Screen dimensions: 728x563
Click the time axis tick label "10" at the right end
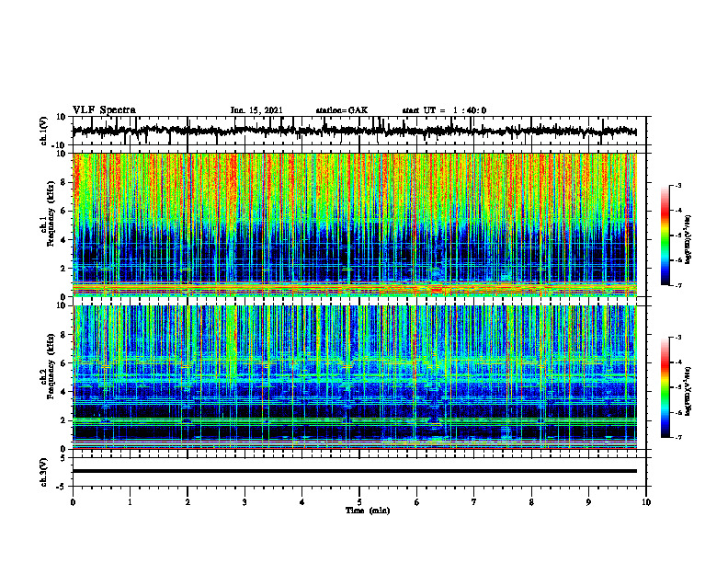coord(646,502)
